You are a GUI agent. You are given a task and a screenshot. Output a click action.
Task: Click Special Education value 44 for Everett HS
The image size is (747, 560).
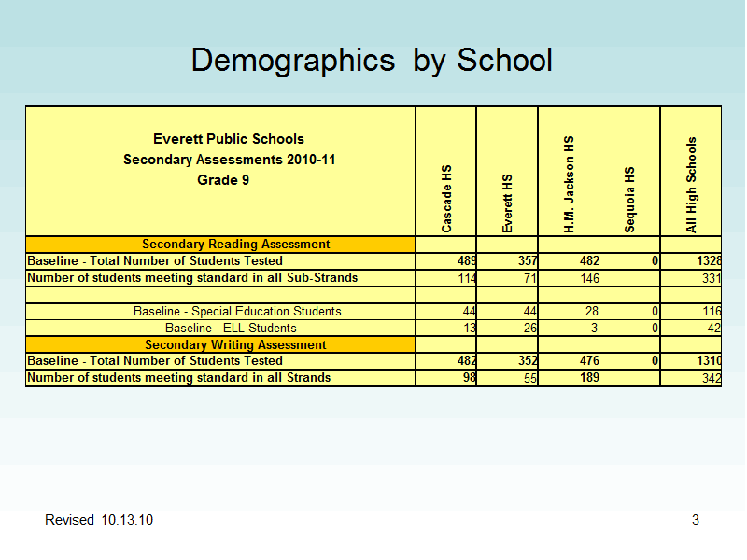coord(530,312)
